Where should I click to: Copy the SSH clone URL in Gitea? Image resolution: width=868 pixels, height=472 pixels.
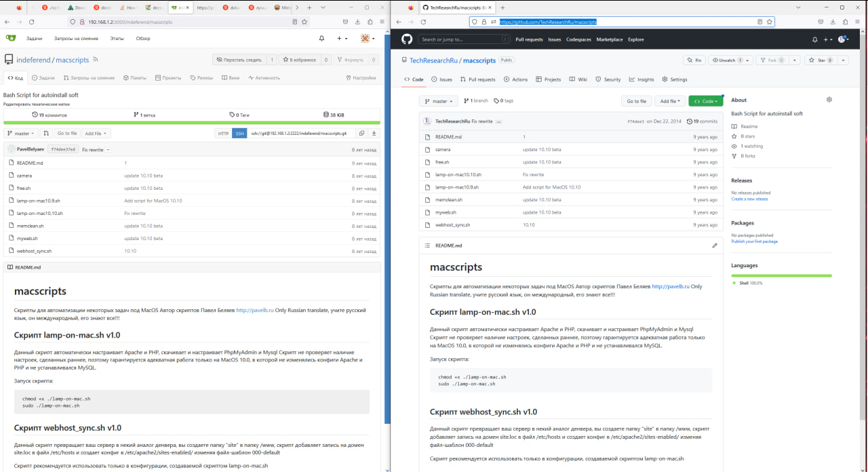(361, 134)
